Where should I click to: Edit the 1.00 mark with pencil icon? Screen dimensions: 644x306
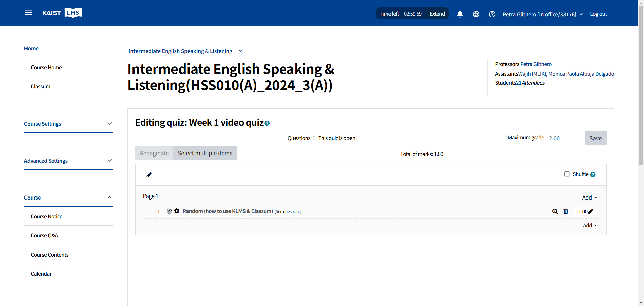coord(591,211)
